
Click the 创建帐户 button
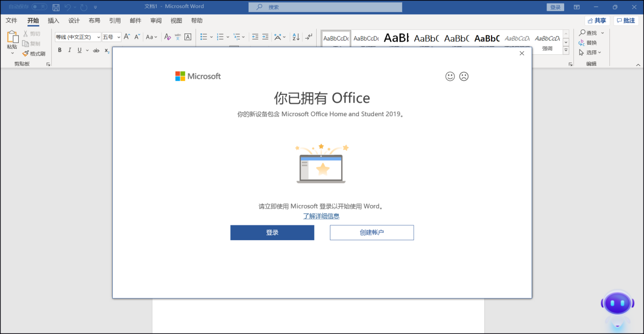[x=372, y=232]
